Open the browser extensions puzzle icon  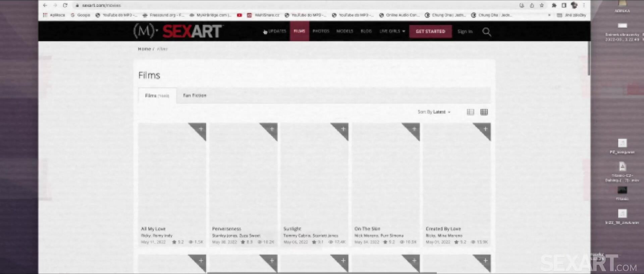click(554, 5)
